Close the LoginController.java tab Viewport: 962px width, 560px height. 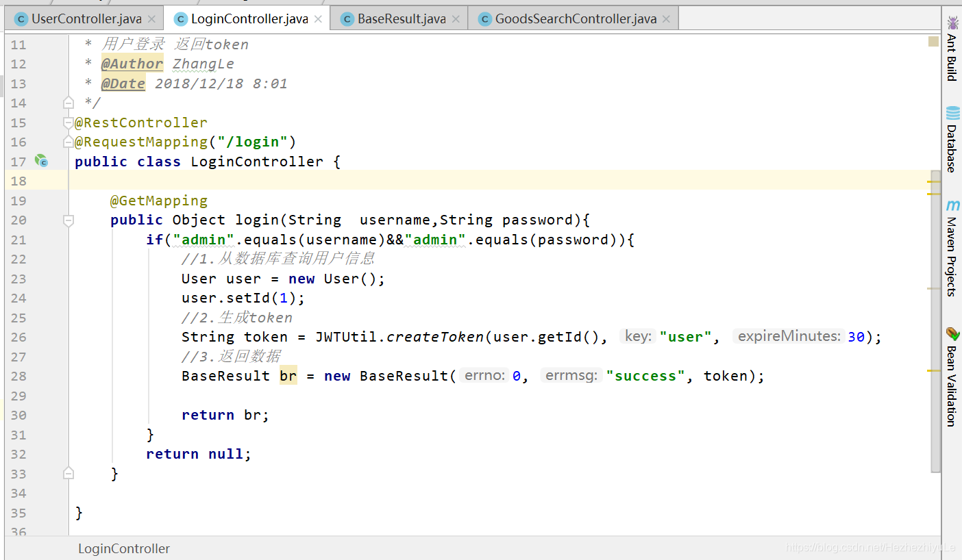(x=318, y=19)
